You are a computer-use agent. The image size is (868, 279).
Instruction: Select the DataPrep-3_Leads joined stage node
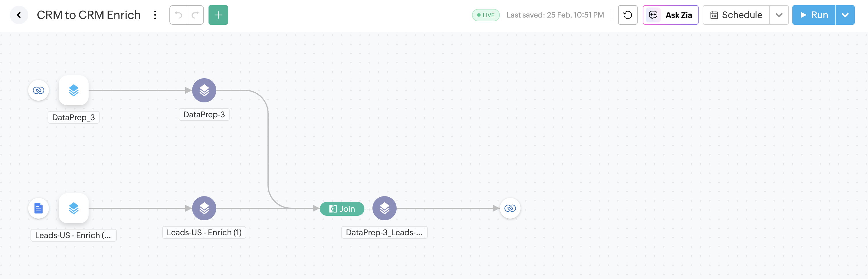pos(384,208)
